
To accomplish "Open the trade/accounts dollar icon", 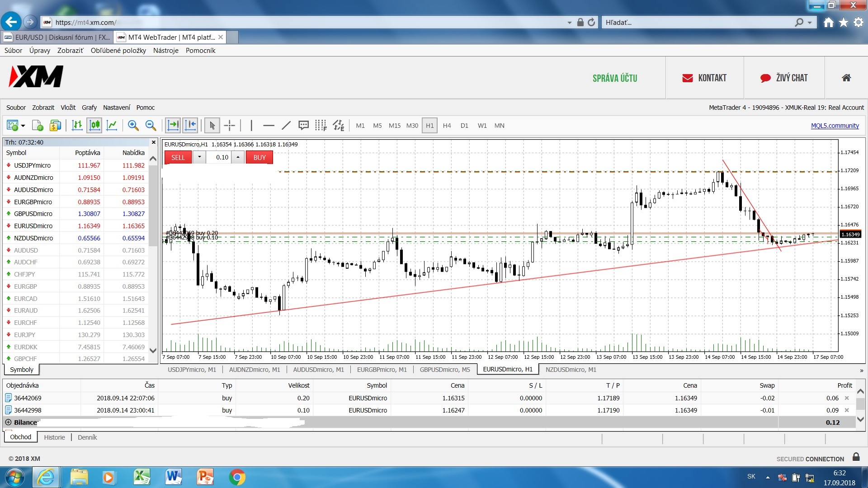I will point(55,126).
